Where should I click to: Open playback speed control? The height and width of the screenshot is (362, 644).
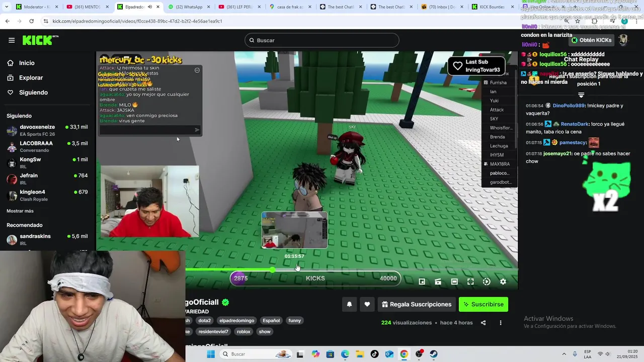point(487,282)
